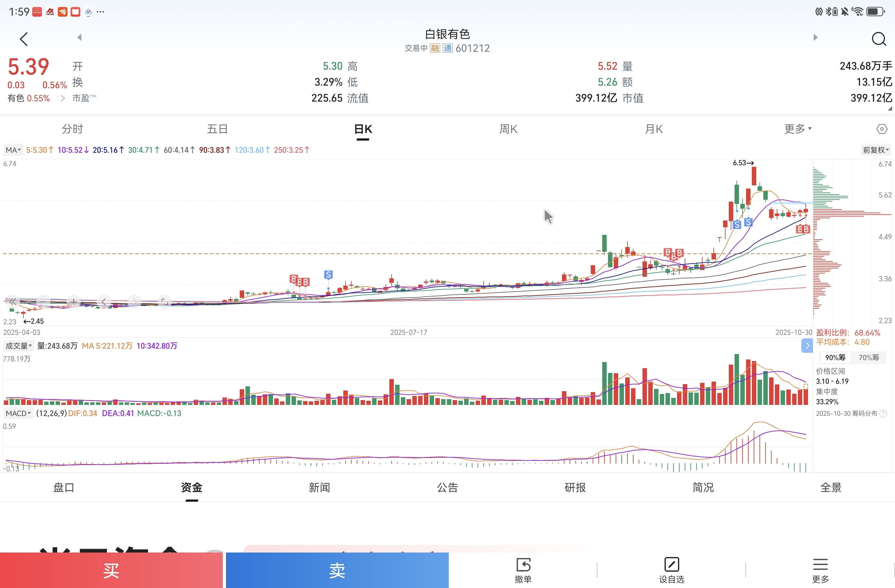Open the MA indicator dropdown
895x588 pixels.
(x=13, y=150)
